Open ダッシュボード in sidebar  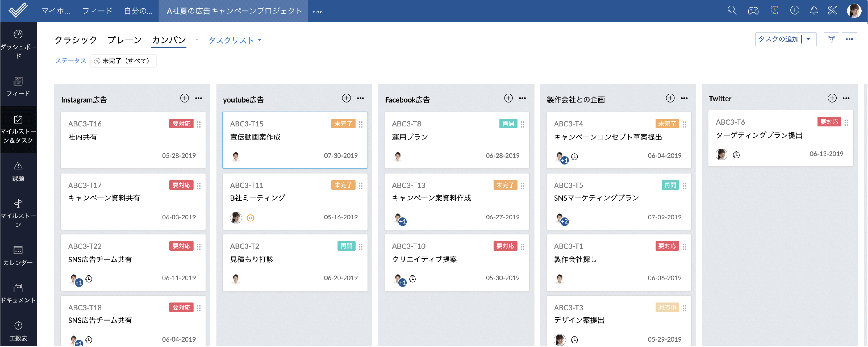point(18,44)
